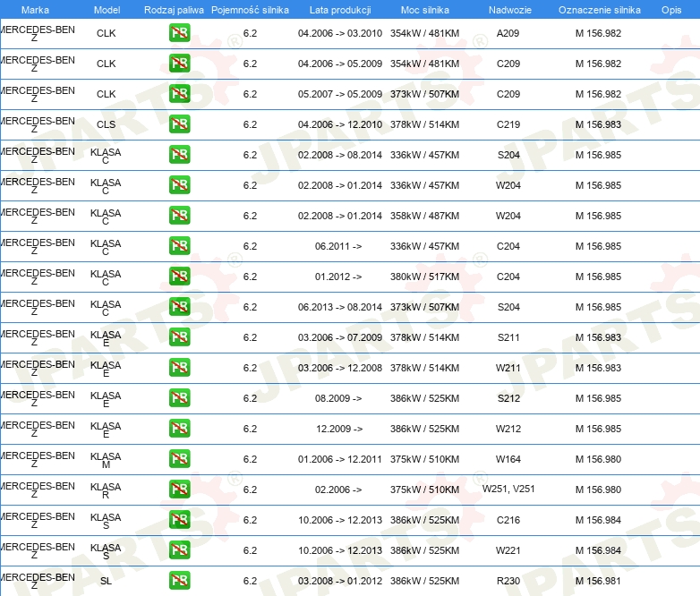Click production date 12.2009 ->
Screen dimensions: 700x596
(339, 429)
